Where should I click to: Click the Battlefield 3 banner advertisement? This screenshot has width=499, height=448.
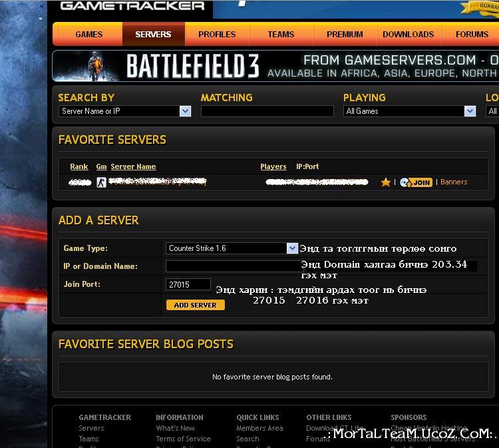pos(275,66)
